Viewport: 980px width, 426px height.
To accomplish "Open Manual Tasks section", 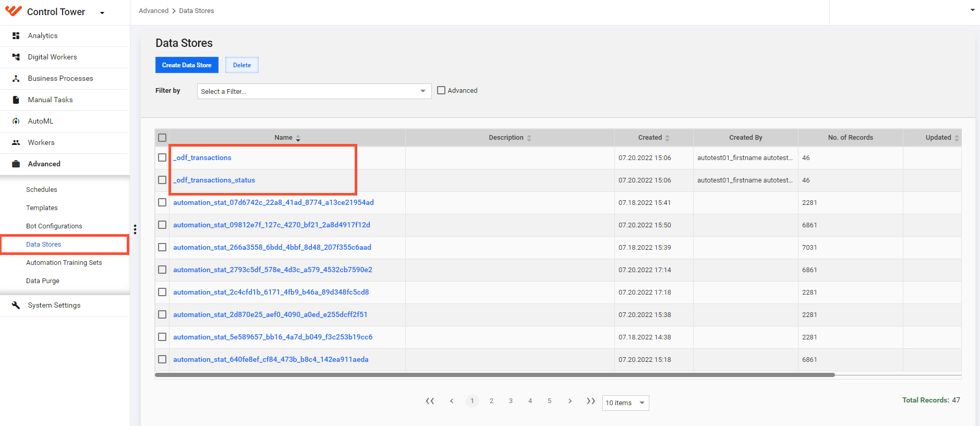I will pos(50,100).
